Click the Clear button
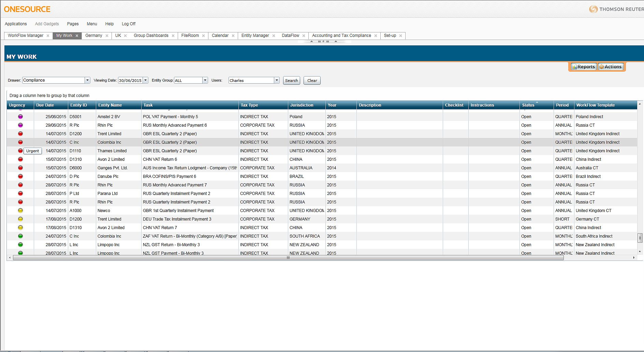This screenshot has width=644, height=352. tap(312, 81)
